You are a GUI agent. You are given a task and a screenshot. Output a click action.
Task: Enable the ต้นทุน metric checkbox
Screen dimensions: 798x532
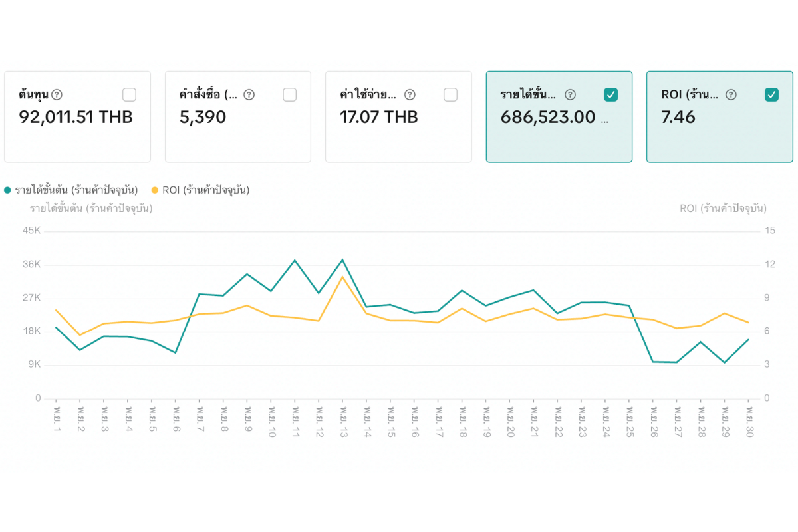coord(129,95)
